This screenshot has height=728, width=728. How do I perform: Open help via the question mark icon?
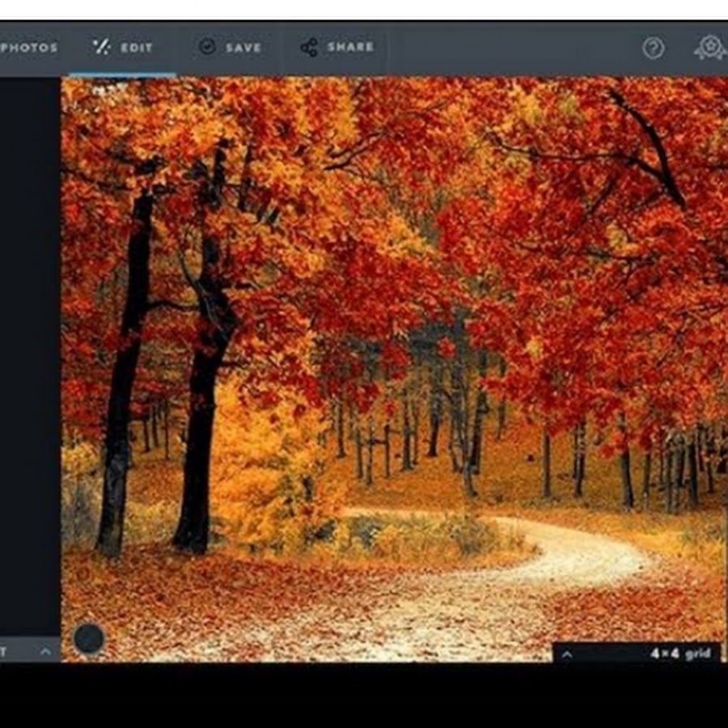click(x=654, y=48)
